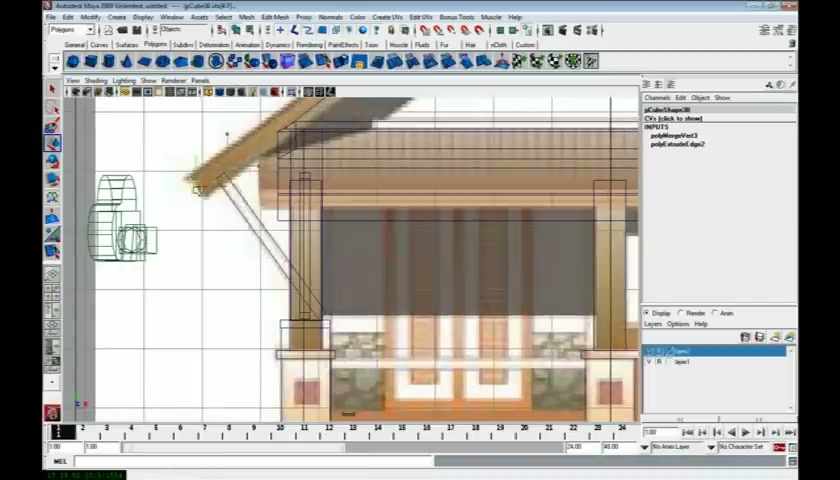Select the Anim radio button

(715, 313)
